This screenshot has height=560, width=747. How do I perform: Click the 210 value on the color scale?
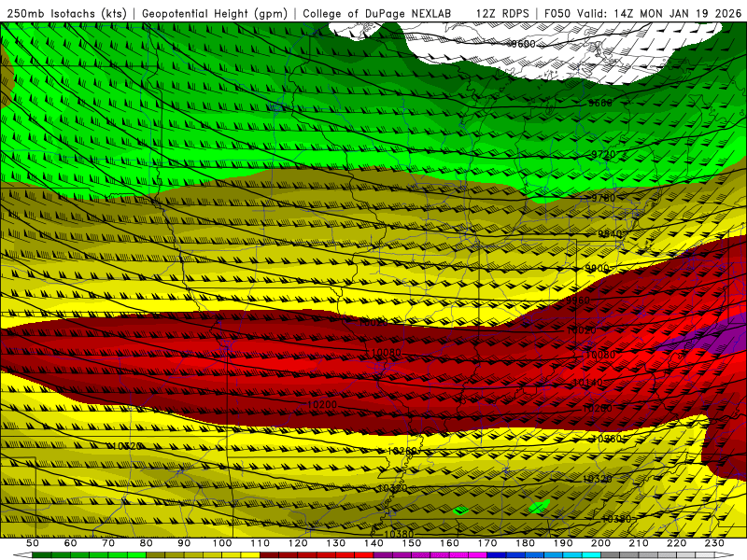(x=640, y=543)
